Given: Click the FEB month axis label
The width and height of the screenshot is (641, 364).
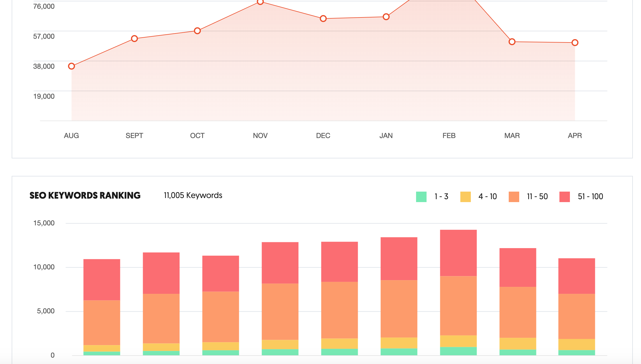Looking at the screenshot, I should (449, 136).
